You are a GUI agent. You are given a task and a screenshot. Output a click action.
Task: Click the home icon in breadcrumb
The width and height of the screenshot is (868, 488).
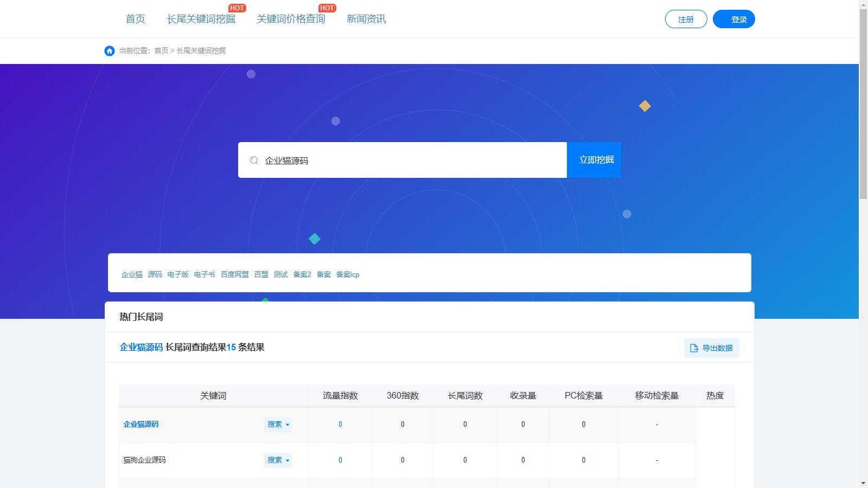point(110,50)
